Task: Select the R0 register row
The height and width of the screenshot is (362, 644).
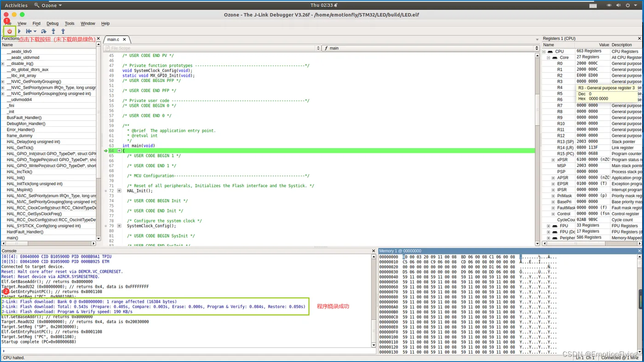Action: point(592,64)
